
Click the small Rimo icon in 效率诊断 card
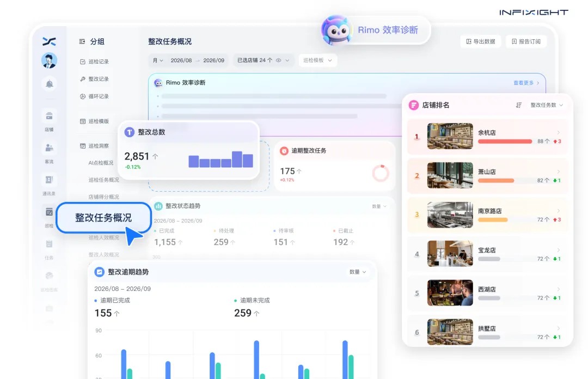[158, 83]
